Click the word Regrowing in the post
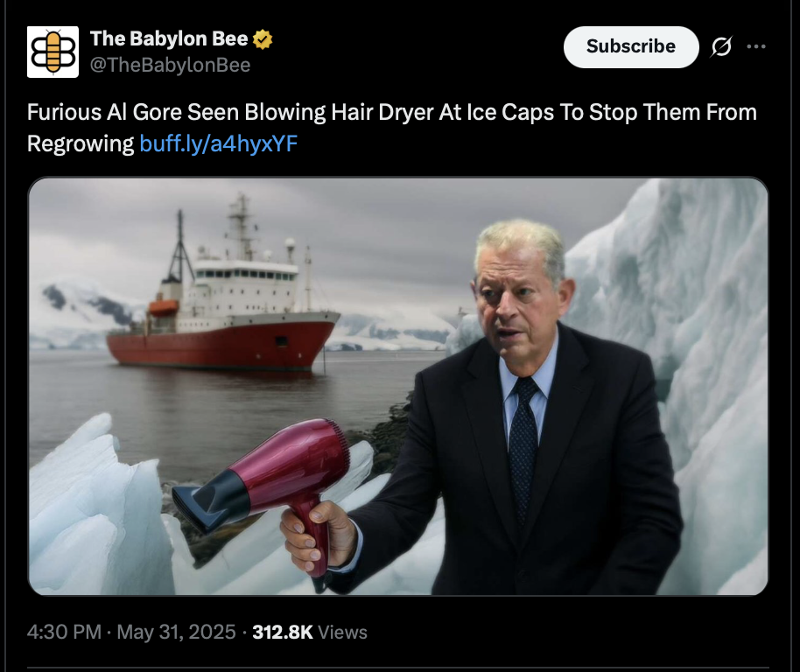Screen dimensions: 800x672 (x=81, y=144)
